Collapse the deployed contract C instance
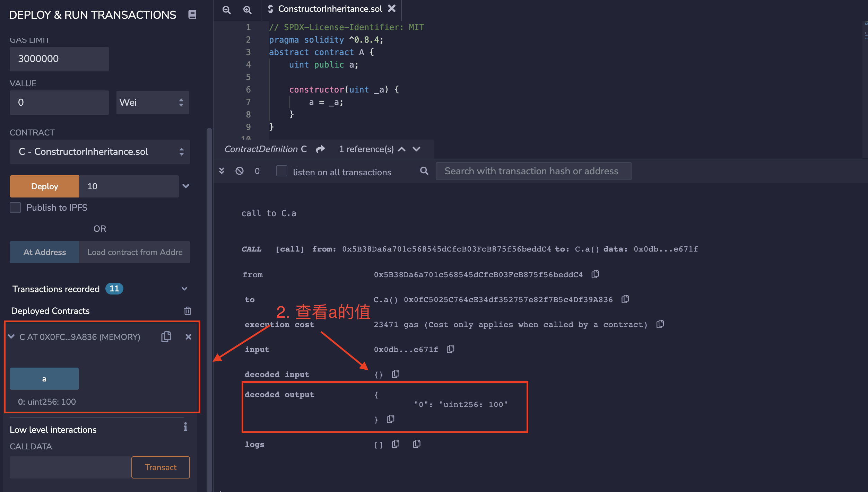This screenshot has width=868, height=492. [x=11, y=337]
